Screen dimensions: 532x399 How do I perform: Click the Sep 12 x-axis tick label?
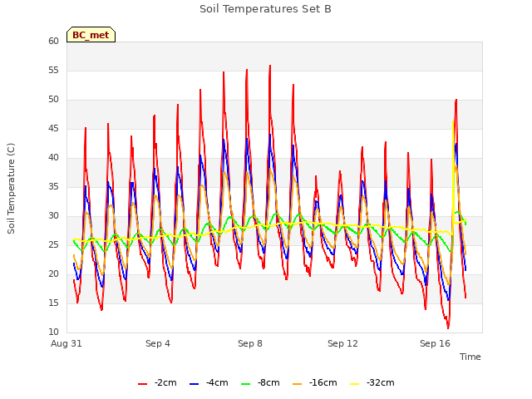[x=342, y=343]
